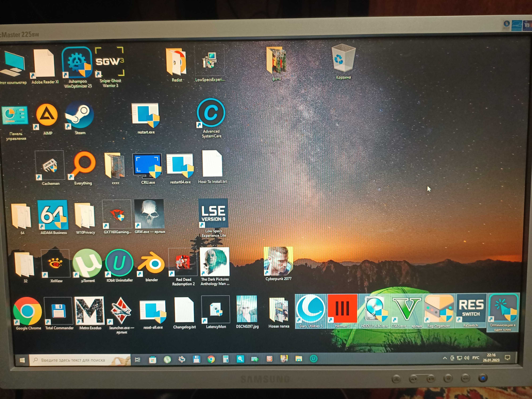The image size is (532, 399).
Task: Open Microsoft Store from taskbar
Action: [x=152, y=359]
